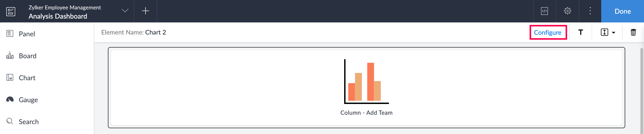Choose Chart element from sidebar
The image size is (644, 134).
pyautogui.click(x=27, y=78)
